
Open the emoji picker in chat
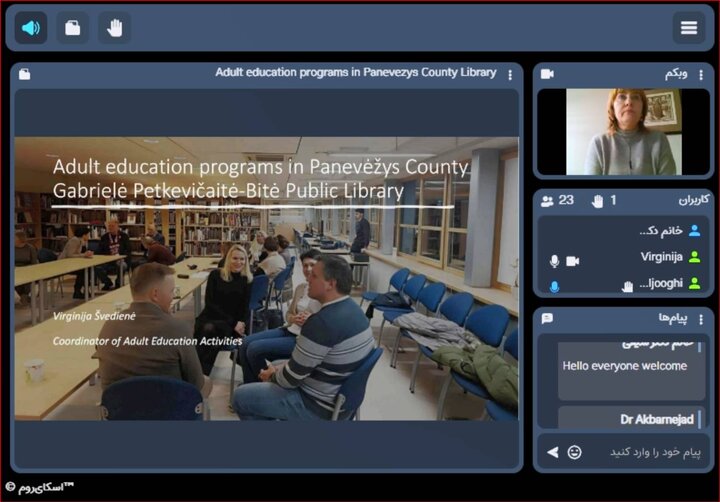coord(575,452)
